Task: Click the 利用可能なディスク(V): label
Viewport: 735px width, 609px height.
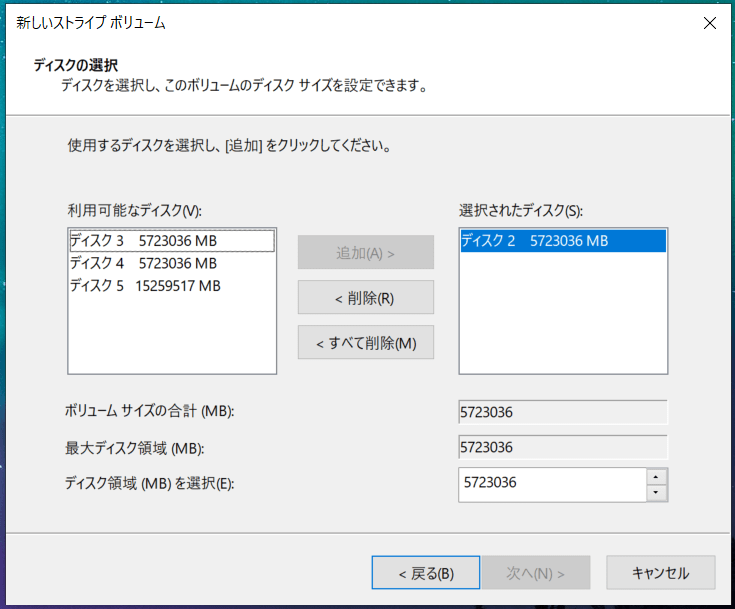Action: pos(135,211)
